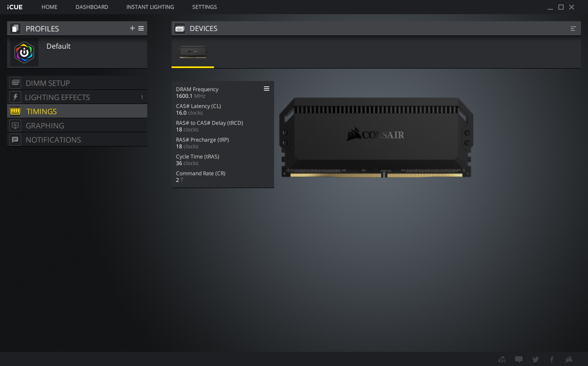The image size is (588, 366).
Task: Click the iCUE logo text
Action: [x=15, y=7]
